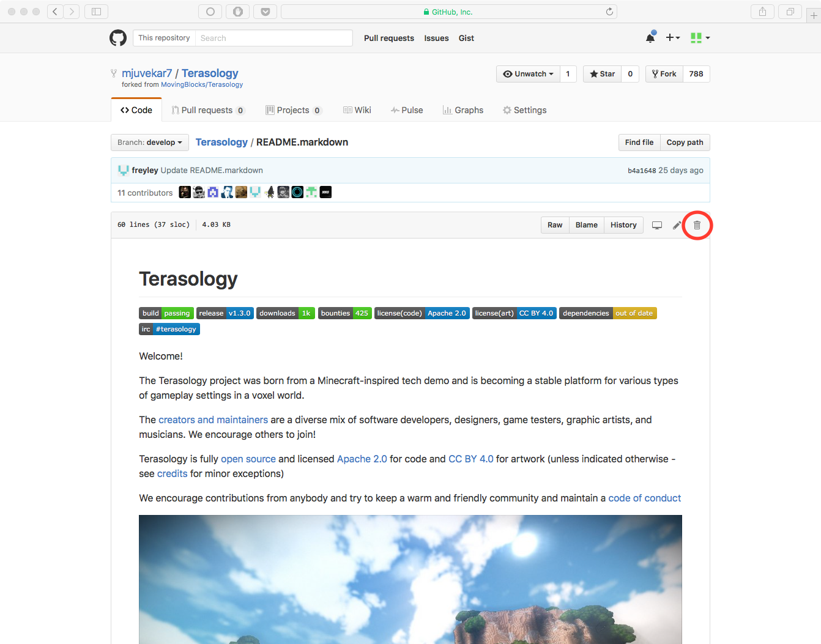This screenshot has width=821, height=644.
Task: Click Issues in top navigation
Action: tap(437, 38)
